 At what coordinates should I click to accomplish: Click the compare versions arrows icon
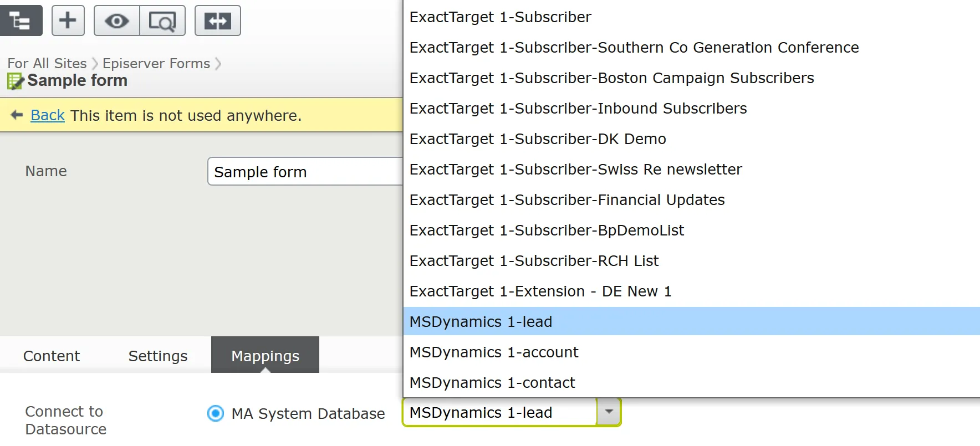point(218,20)
